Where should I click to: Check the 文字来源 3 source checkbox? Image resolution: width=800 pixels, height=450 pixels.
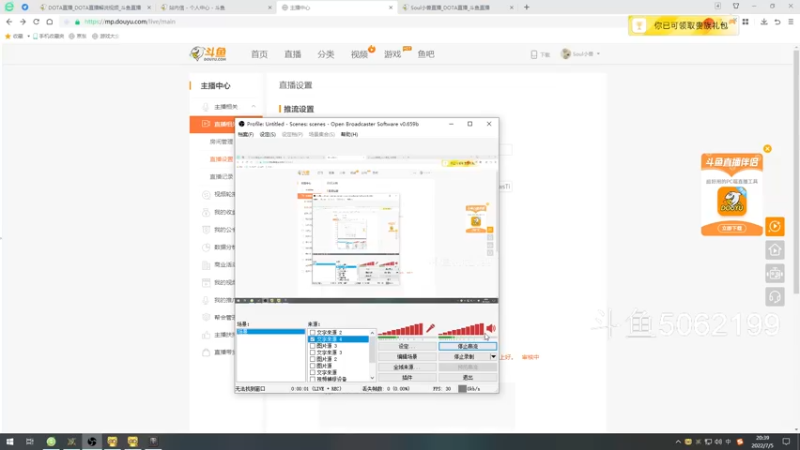click(x=313, y=353)
